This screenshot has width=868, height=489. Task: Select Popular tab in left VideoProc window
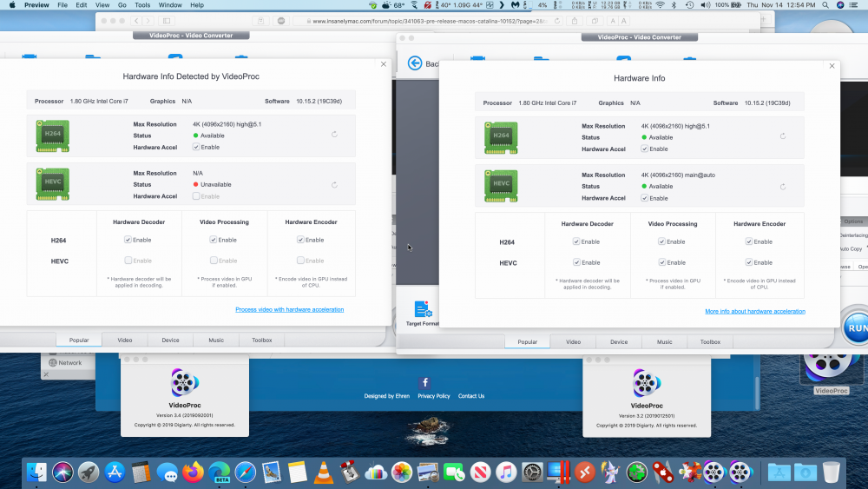click(x=79, y=340)
